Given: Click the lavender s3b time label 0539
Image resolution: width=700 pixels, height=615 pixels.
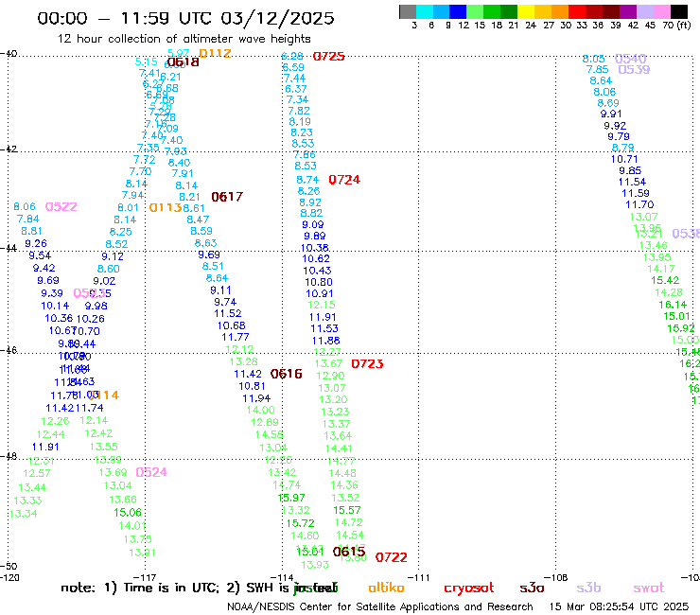Looking at the screenshot, I should [x=634, y=70].
